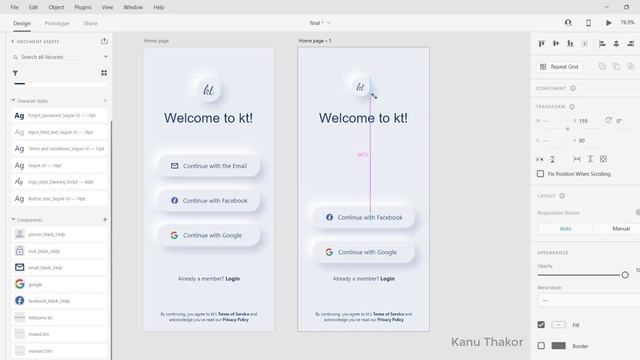The width and height of the screenshot is (640, 360).
Task: Open the Object menu
Action: (x=56, y=7)
